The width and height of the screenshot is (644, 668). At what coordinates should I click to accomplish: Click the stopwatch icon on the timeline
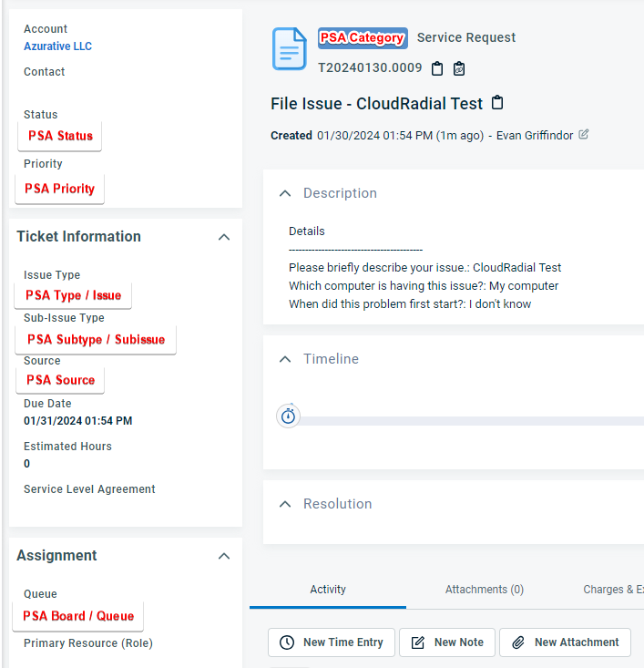click(289, 416)
